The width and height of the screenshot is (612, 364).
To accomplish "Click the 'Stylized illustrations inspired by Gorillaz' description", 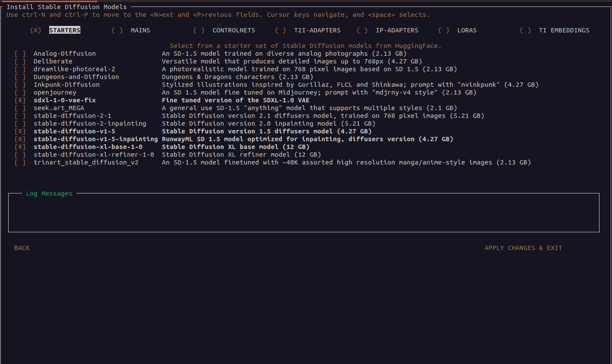I will coord(350,85).
